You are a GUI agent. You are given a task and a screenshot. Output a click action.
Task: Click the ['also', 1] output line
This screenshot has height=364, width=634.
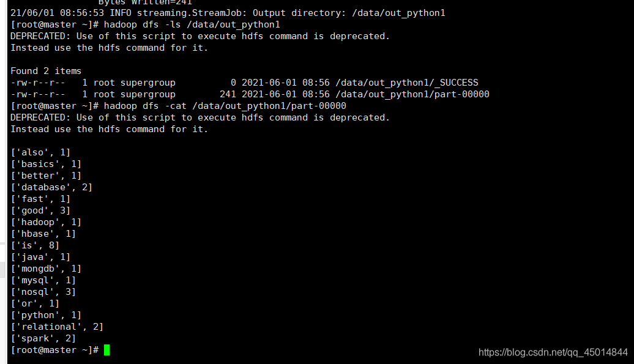pos(40,152)
